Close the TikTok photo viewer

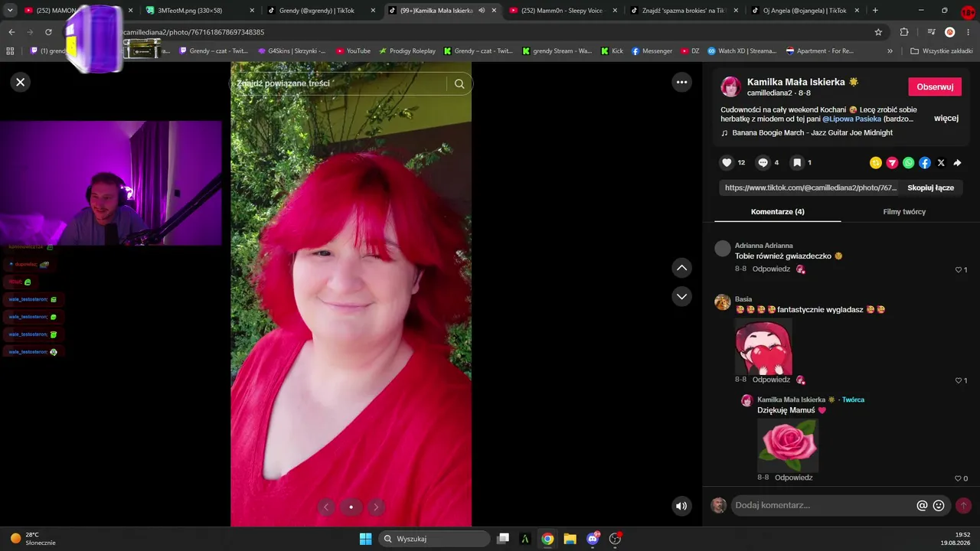click(21, 82)
